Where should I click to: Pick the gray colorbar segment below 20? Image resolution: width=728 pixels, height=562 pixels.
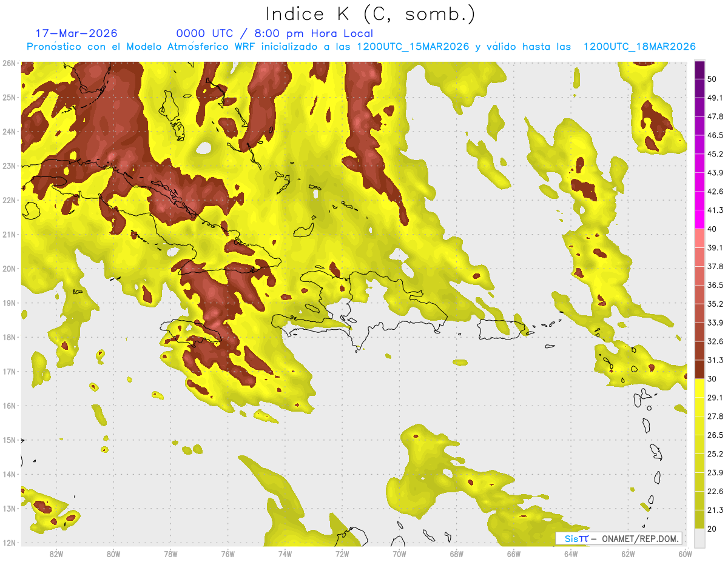coord(699,538)
